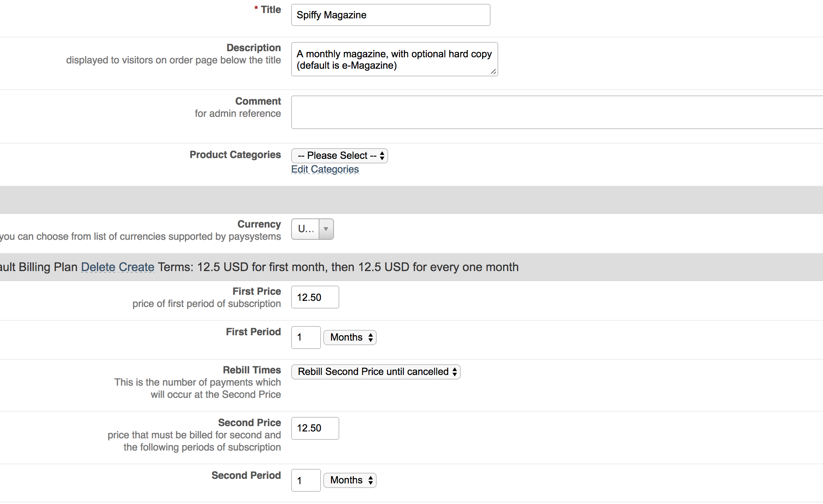
Task: Open the First Period Months dropdown
Action: [350, 338]
